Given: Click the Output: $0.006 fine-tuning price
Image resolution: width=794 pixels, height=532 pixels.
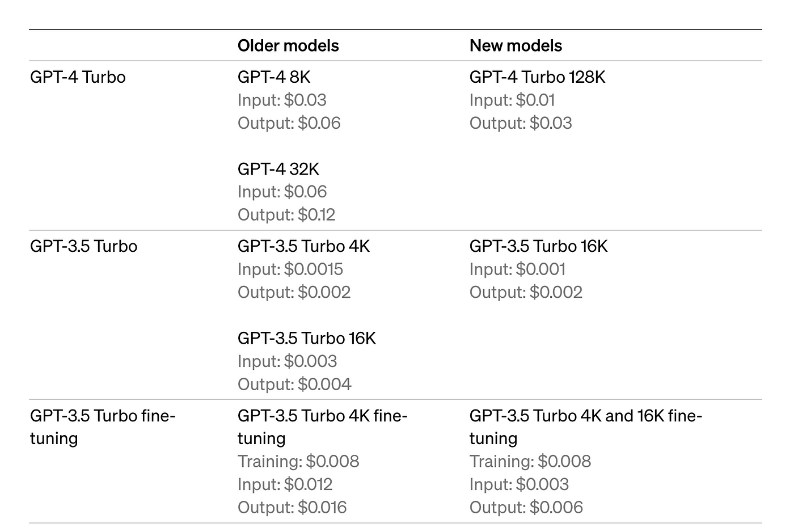Looking at the screenshot, I should (526, 507).
